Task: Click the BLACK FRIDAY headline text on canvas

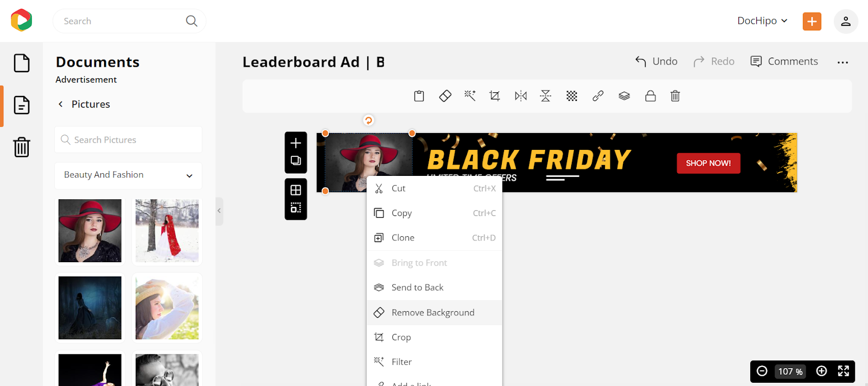Action: [x=529, y=160]
